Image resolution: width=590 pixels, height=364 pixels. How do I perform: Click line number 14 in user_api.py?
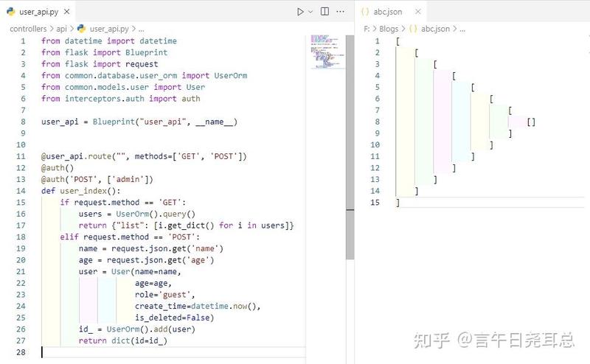pos(21,191)
